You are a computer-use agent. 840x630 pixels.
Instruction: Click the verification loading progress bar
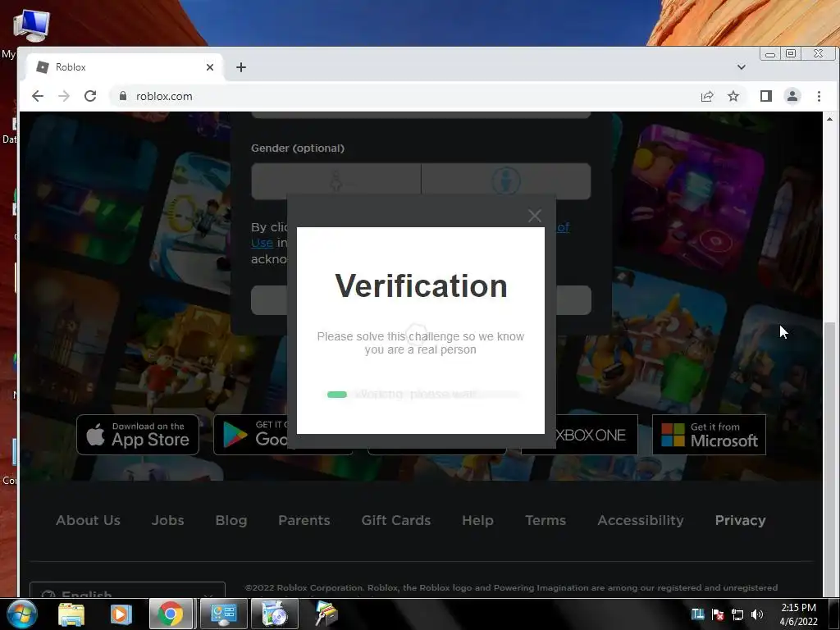click(423, 395)
